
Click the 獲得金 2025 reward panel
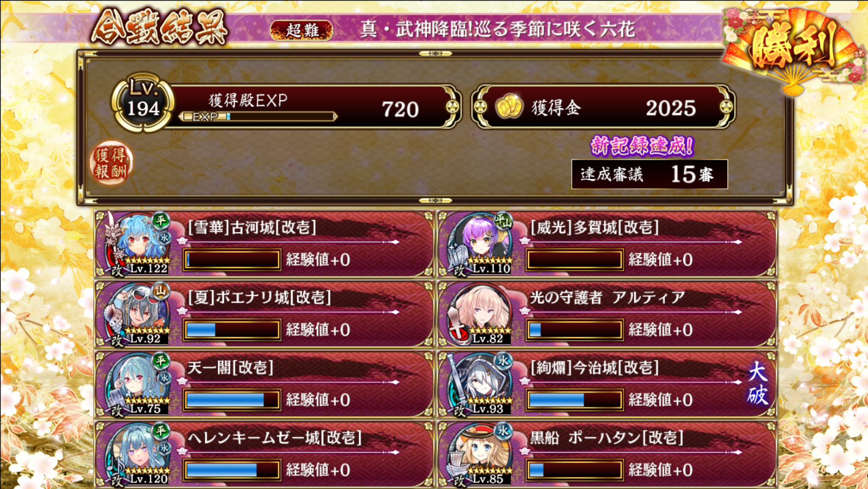[x=603, y=107]
